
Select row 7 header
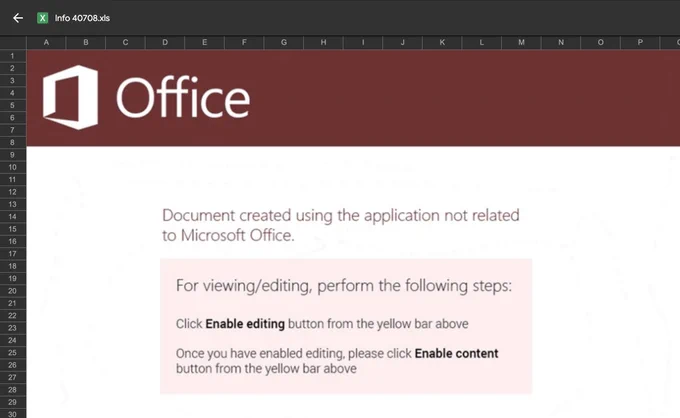pyautogui.click(x=13, y=130)
